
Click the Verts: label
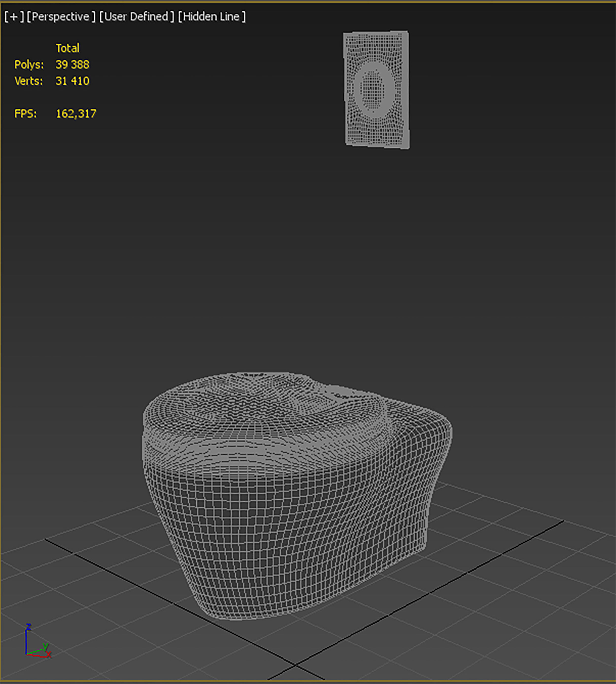[x=29, y=81]
